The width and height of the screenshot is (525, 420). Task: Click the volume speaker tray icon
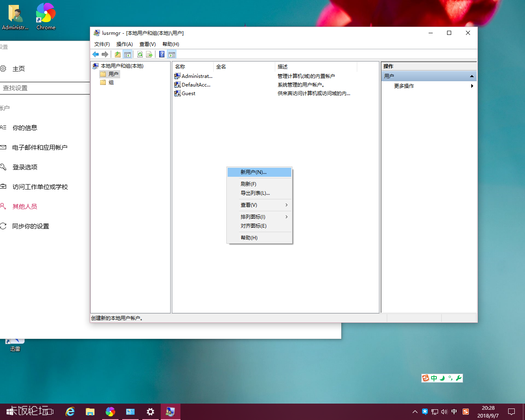pos(444,412)
